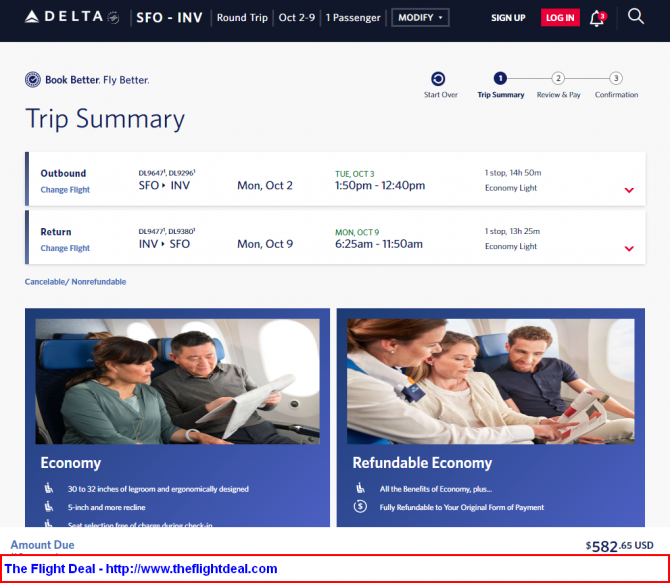Click the LOG IN button
The image size is (670, 583).
560,18
